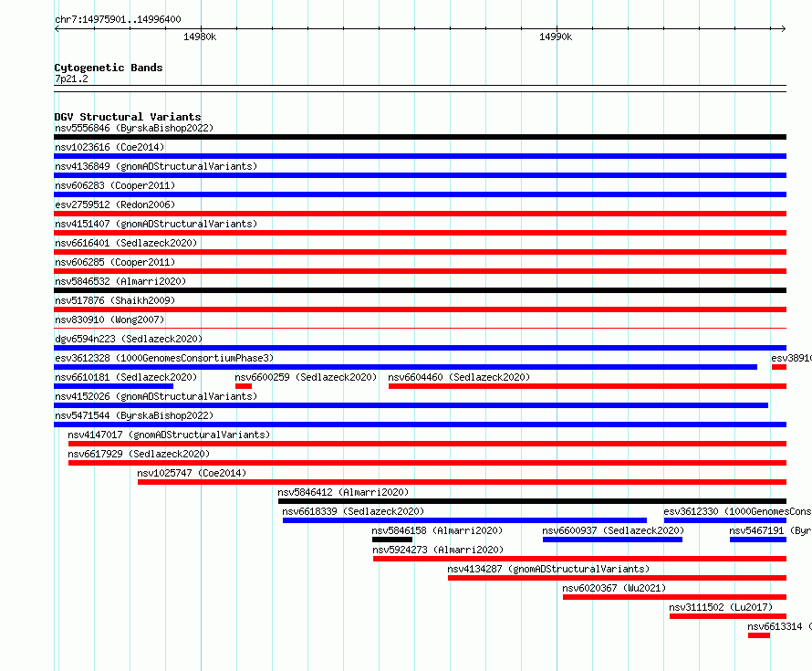This screenshot has height=671, width=812.
Task: Open nsv6613314 variant label
Action: coord(780,626)
